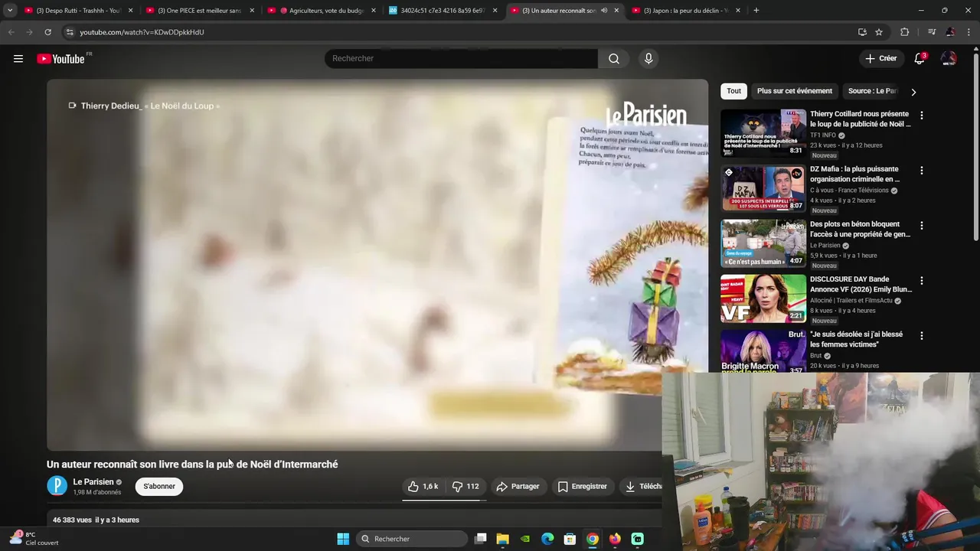The image size is (980, 551).
Task: Install app icon in address bar
Action: 862,32
